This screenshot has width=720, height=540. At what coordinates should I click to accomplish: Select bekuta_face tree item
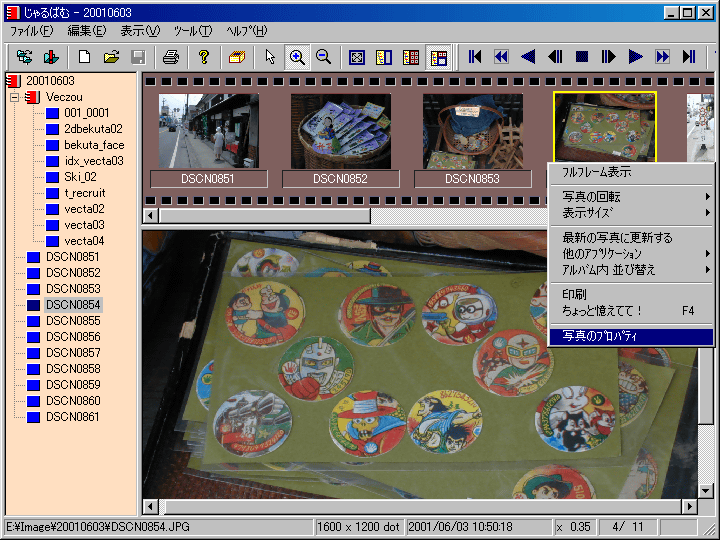pyautogui.click(x=94, y=145)
